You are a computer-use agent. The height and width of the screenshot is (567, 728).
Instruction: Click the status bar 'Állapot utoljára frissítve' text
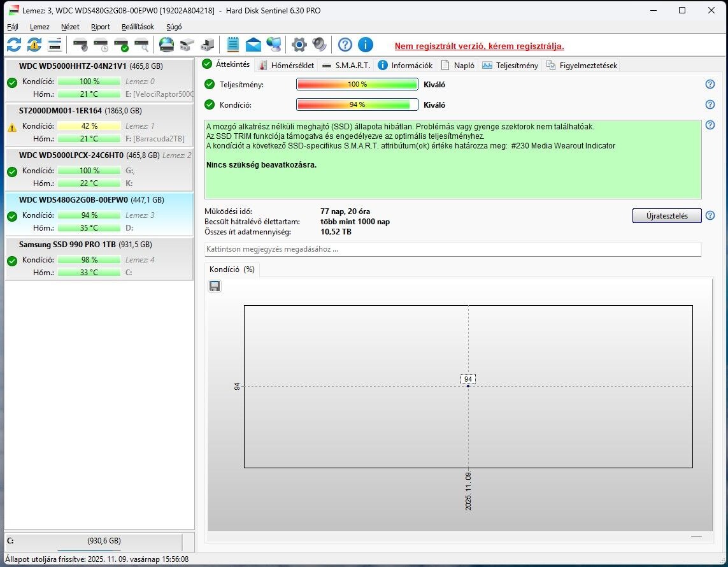(x=97, y=559)
